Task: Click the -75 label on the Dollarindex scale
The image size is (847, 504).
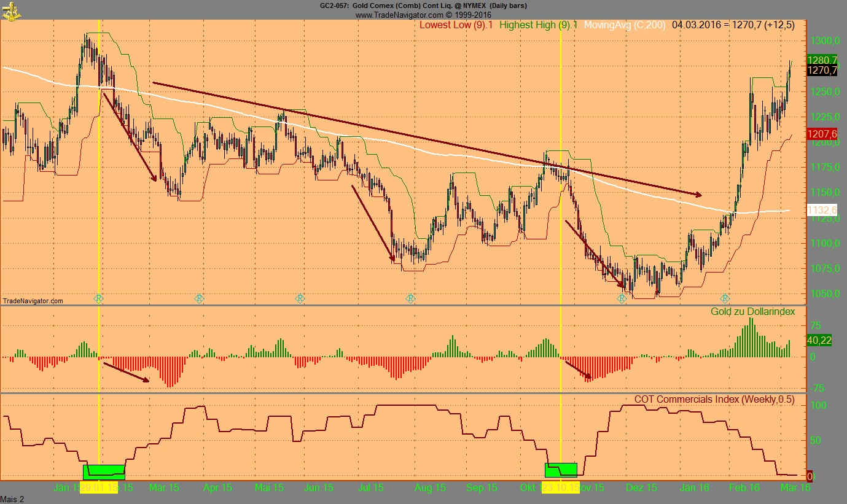Action: (816, 388)
